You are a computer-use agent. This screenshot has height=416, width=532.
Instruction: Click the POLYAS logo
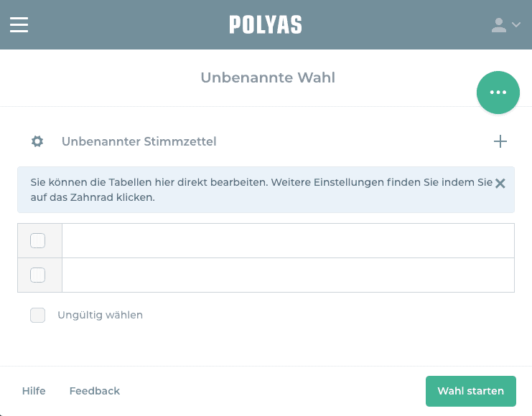click(266, 25)
